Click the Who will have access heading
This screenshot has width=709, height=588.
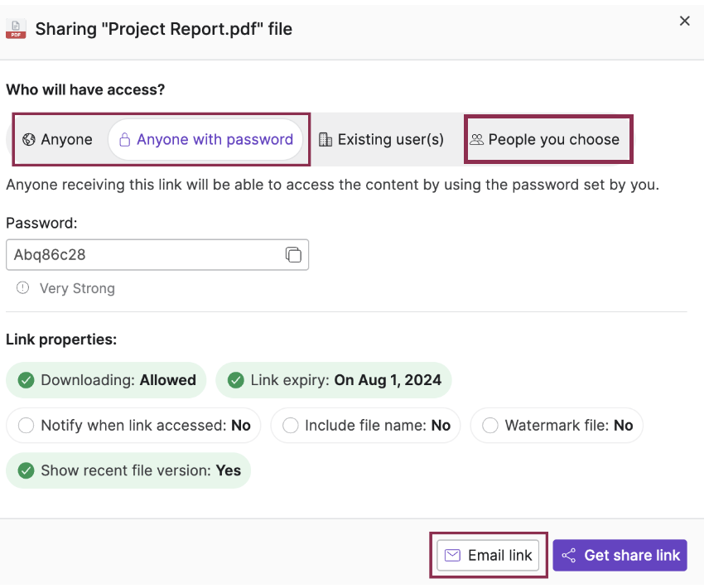85,89
